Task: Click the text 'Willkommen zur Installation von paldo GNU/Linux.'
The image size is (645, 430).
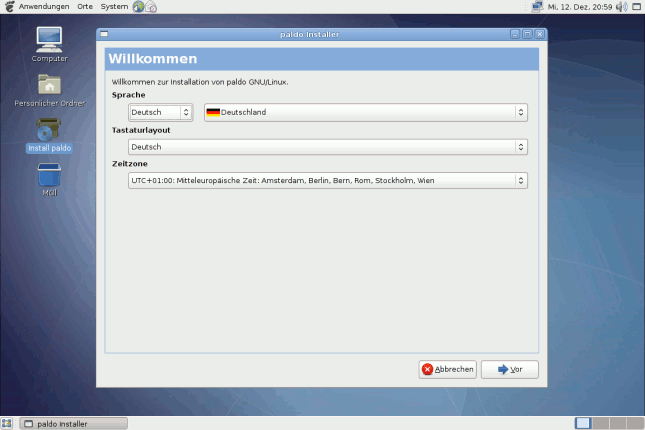Action: [x=200, y=82]
